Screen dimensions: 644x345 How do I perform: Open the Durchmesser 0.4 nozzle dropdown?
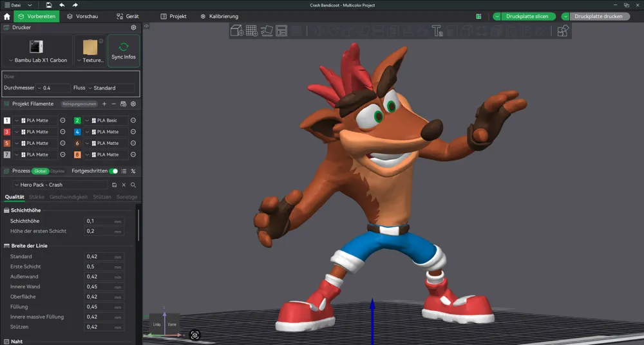53,88
